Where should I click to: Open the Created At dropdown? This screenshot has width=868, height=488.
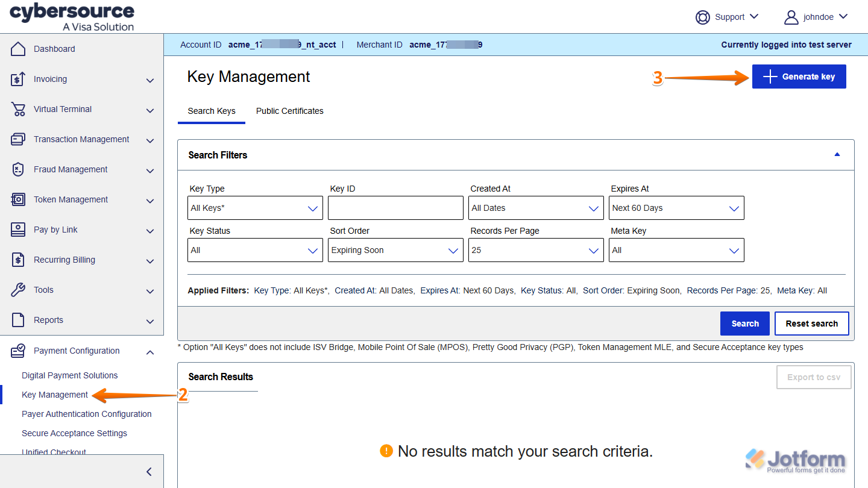(536, 208)
